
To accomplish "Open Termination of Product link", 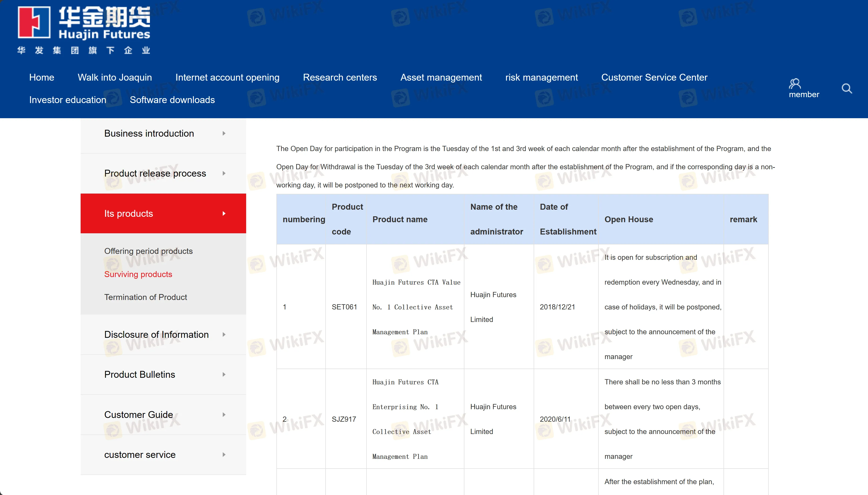I will point(145,297).
